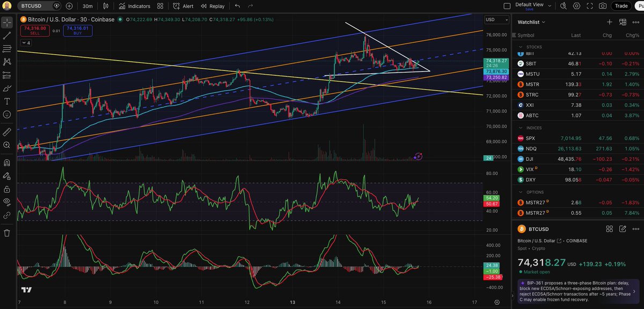Click the compare or add symbol plus
Image resolution: width=644 pixels, height=309 pixels.
pos(69,6)
